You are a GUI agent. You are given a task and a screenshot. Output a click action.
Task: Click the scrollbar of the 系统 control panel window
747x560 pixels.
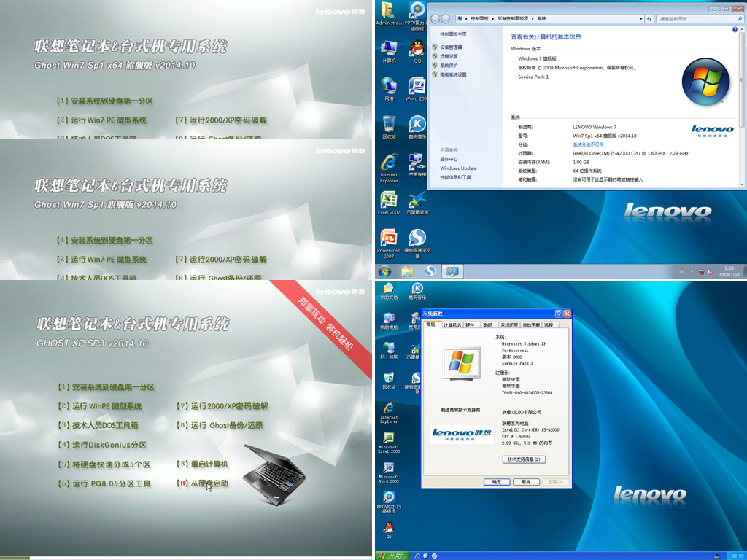[x=741, y=106]
